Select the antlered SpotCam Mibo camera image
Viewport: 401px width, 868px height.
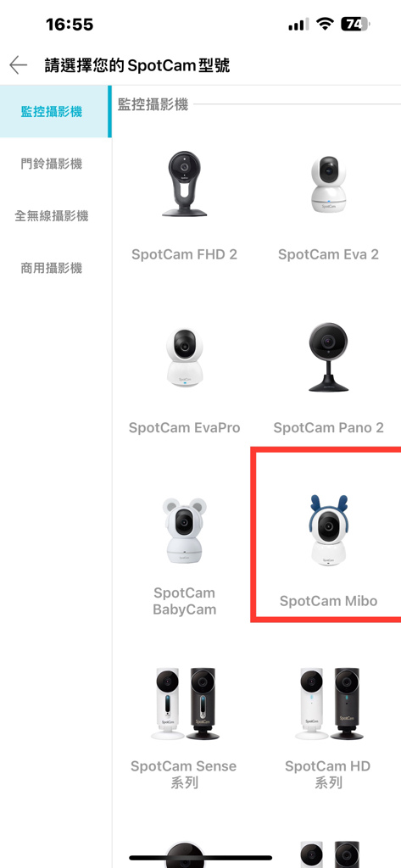(x=328, y=531)
